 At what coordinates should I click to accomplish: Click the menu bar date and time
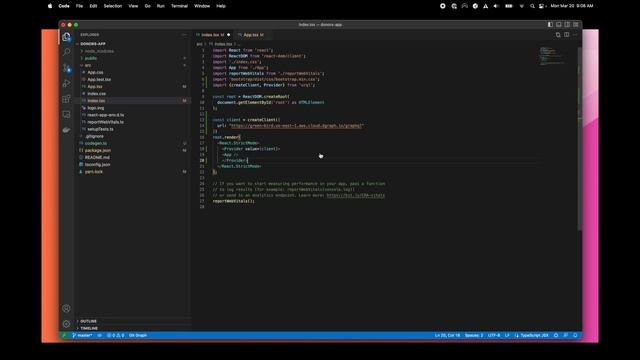[571, 6]
